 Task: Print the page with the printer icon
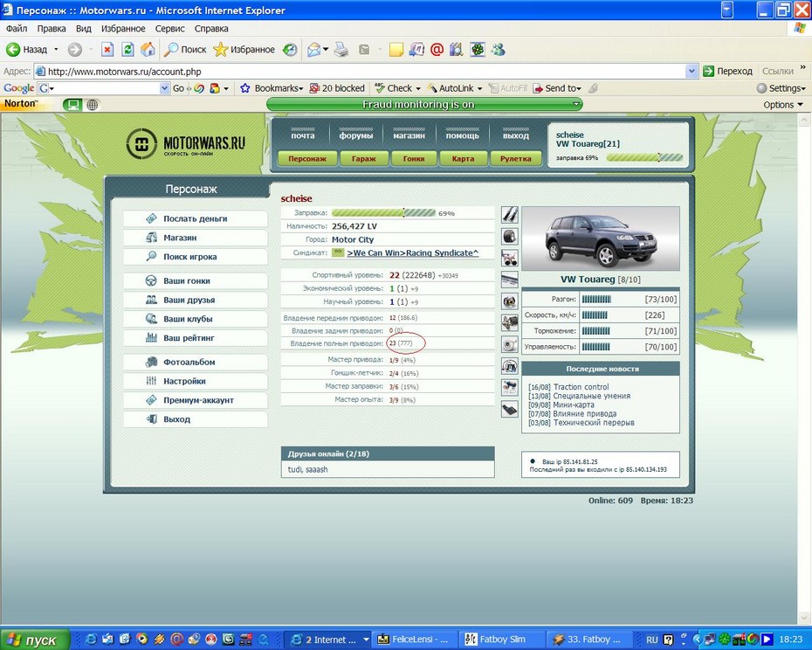click(341, 50)
